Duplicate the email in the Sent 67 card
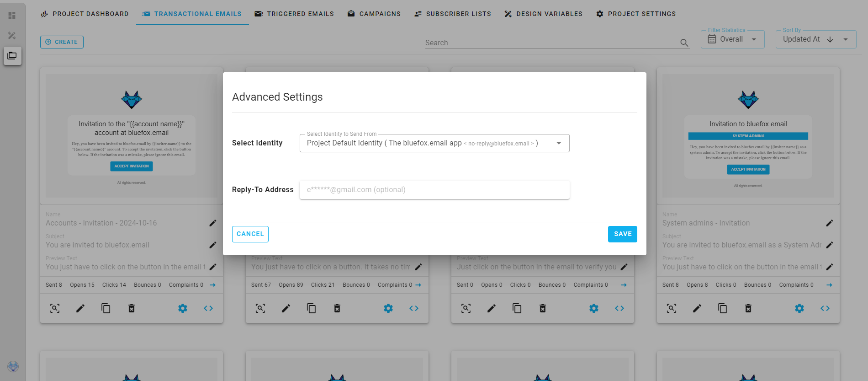This screenshot has width=868, height=381. tap(311, 308)
